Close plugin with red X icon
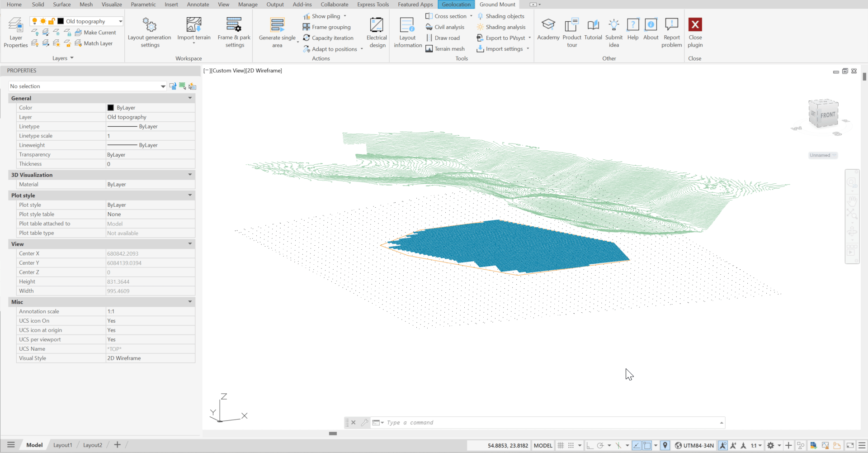This screenshot has width=868, height=453. tap(695, 25)
